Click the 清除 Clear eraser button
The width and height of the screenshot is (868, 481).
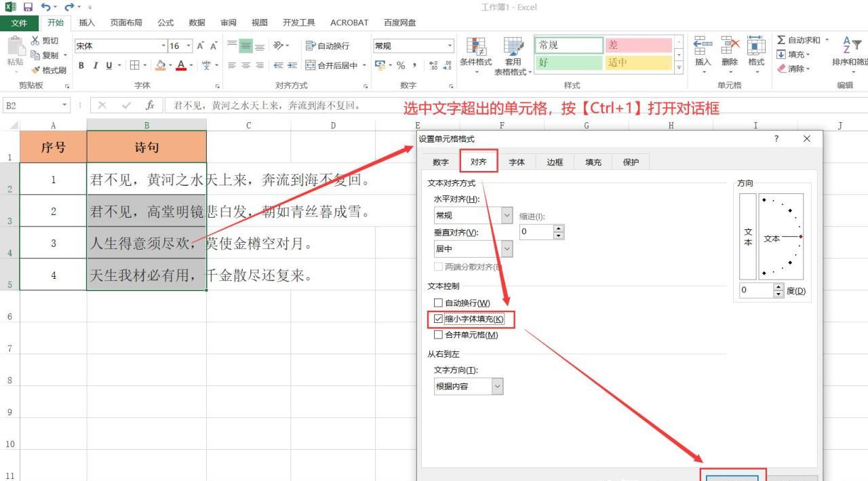[793, 69]
